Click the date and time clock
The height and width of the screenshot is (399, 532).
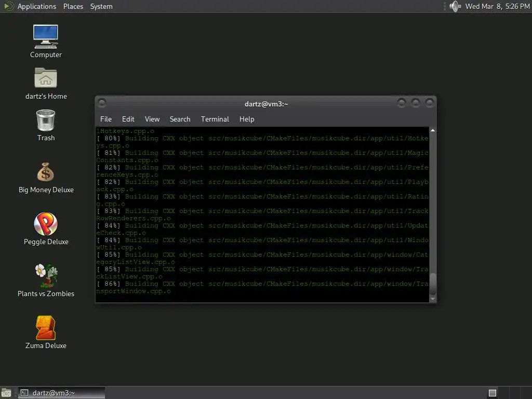(497, 6)
